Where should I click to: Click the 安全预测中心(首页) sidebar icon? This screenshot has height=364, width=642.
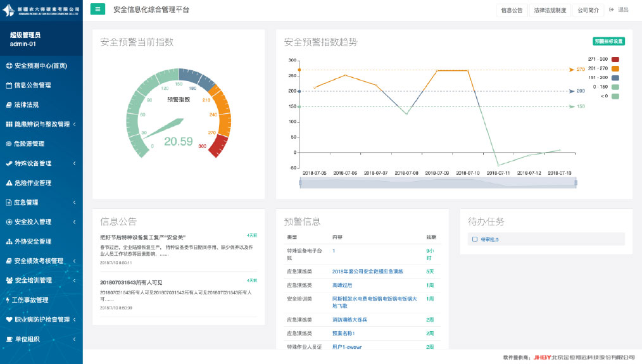point(9,66)
